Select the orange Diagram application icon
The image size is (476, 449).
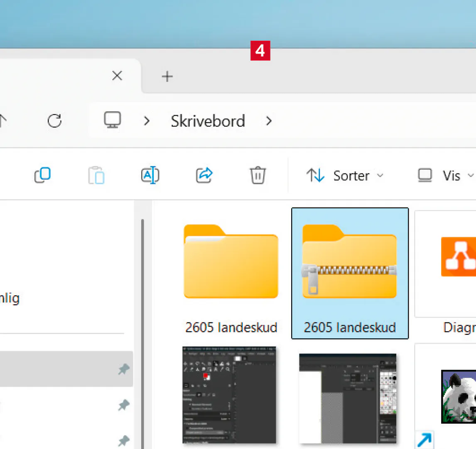[x=459, y=257]
